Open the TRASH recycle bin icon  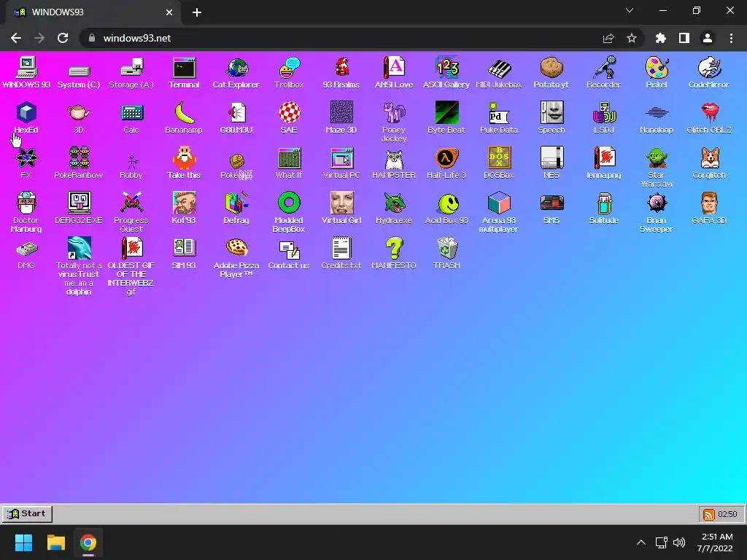pos(446,253)
